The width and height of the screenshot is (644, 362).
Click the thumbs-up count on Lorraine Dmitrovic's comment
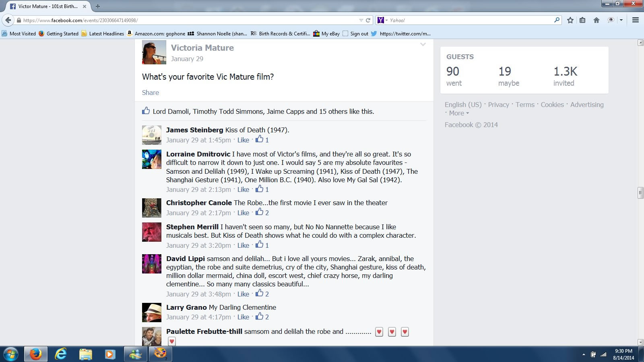pyautogui.click(x=267, y=189)
